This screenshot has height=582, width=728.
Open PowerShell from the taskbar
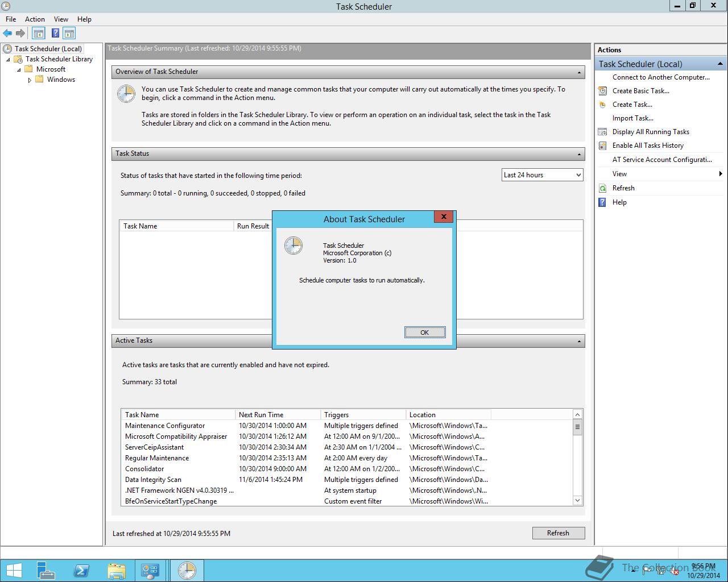tap(81, 570)
